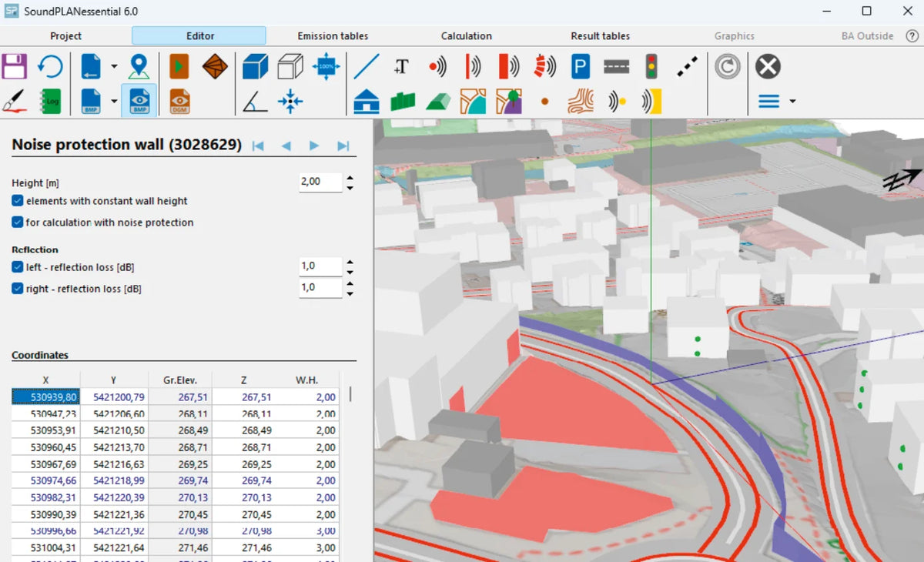Open dropdown next to BMP file icon
Image resolution: width=924 pixels, height=562 pixels.
tap(114, 101)
